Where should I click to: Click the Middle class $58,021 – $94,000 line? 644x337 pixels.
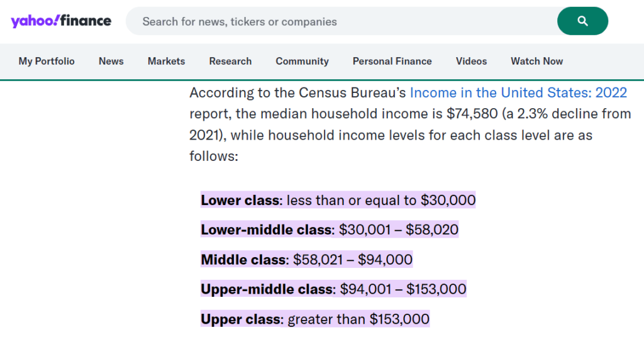[306, 260]
